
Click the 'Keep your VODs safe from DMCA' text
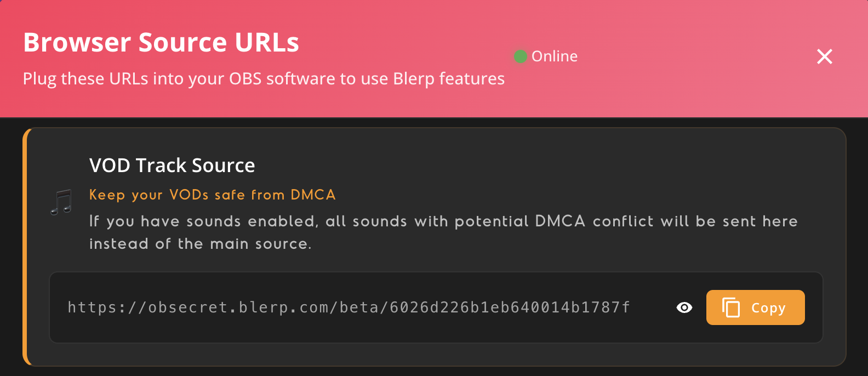click(x=212, y=195)
